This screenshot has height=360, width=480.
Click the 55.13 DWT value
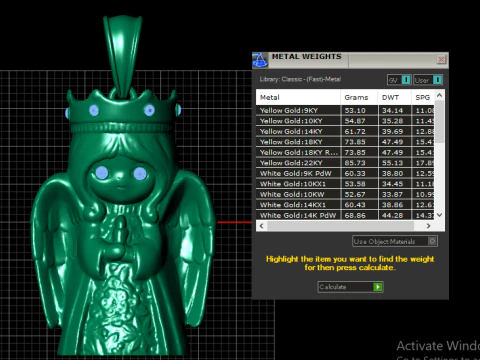(392, 163)
